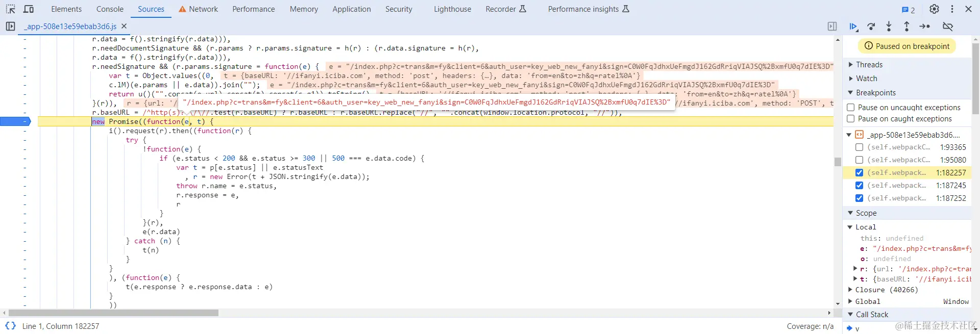
Task: Toggle pretty print curly braces button
Action: click(10, 326)
